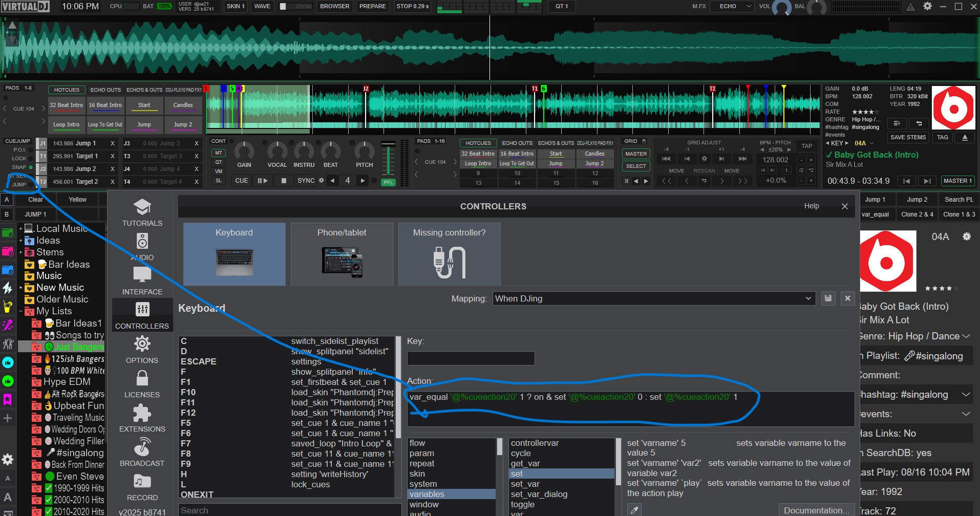Click the eyedropper icon below the action description
The height and width of the screenshot is (516, 980).
[x=634, y=510]
